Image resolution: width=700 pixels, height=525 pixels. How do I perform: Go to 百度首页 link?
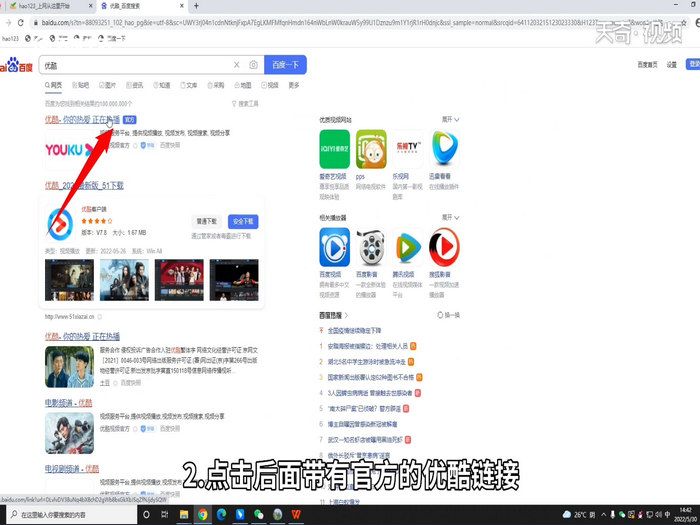(647, 65)
